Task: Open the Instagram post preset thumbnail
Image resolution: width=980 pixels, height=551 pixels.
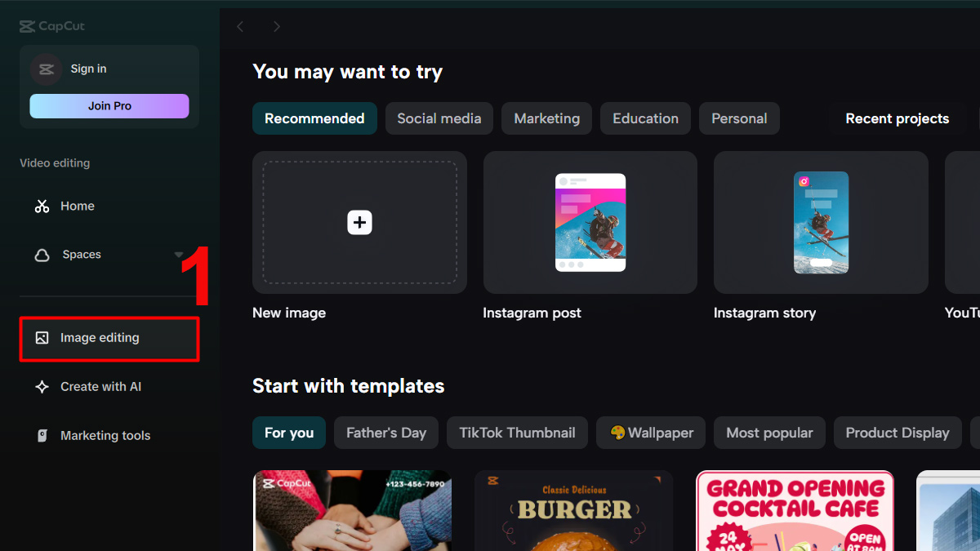Action: tap(590, 222)
